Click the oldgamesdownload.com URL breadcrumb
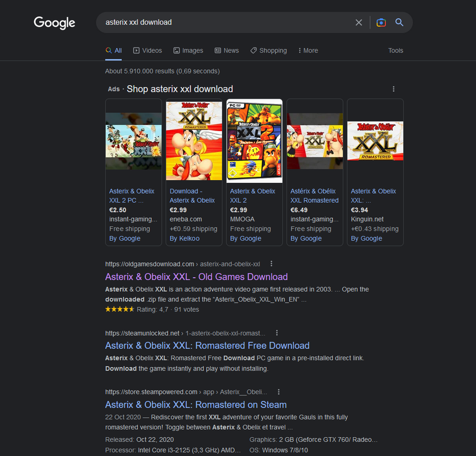Screen dimensions: 476x456 click(x=182, y=264)
